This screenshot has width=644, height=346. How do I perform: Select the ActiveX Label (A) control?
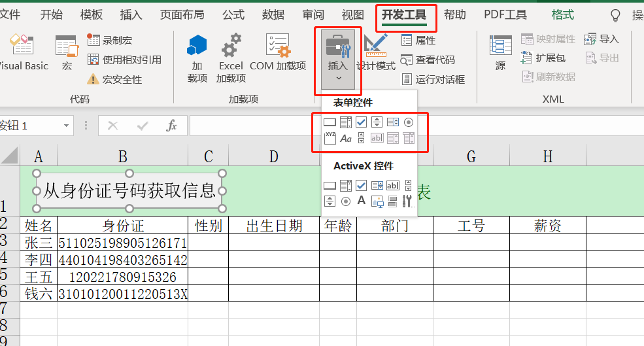(x=361, y=201)
